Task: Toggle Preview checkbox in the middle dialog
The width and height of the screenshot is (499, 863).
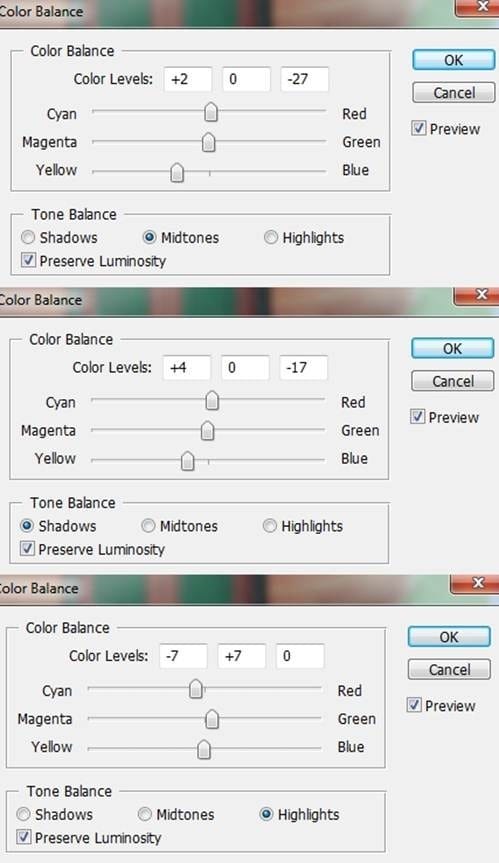Action: [418, 417]
